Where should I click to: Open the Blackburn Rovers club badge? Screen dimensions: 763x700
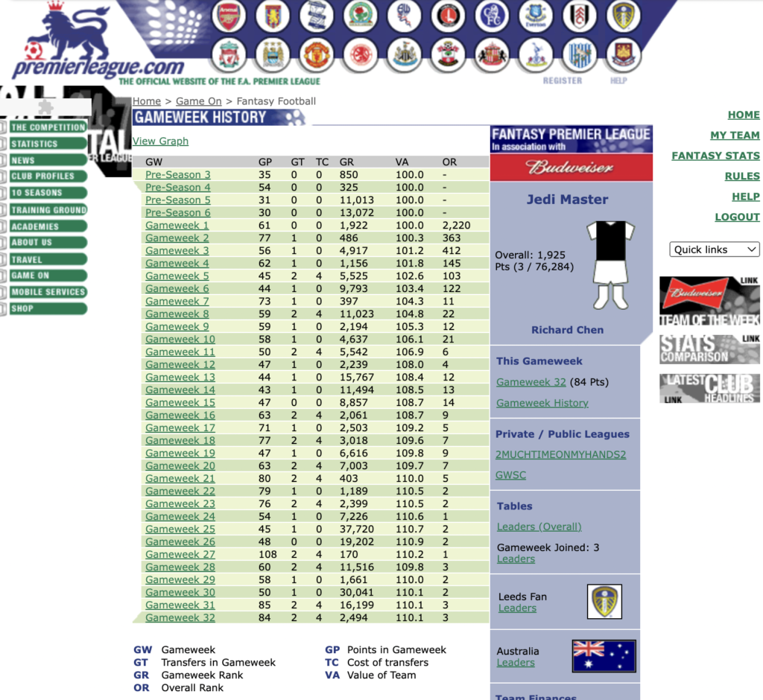(x=360, y=16)
